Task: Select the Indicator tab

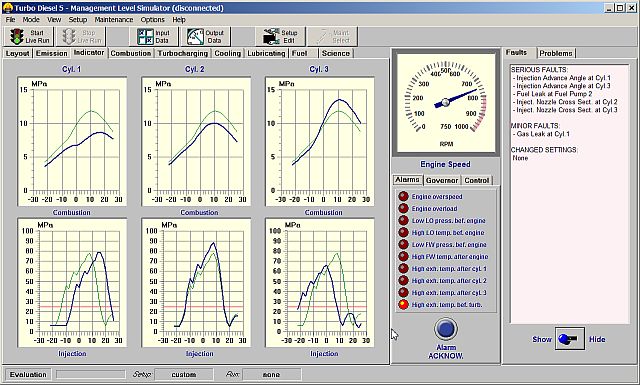Action: [x=89, y=53]
